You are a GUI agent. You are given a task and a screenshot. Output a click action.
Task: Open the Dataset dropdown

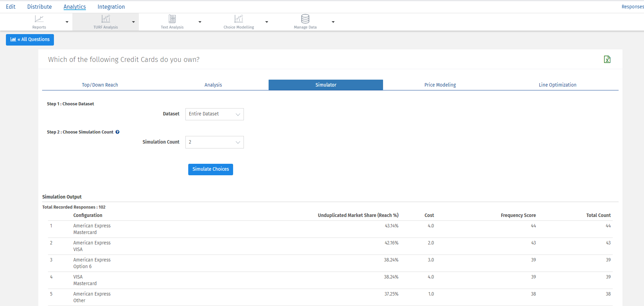point(214,114)
